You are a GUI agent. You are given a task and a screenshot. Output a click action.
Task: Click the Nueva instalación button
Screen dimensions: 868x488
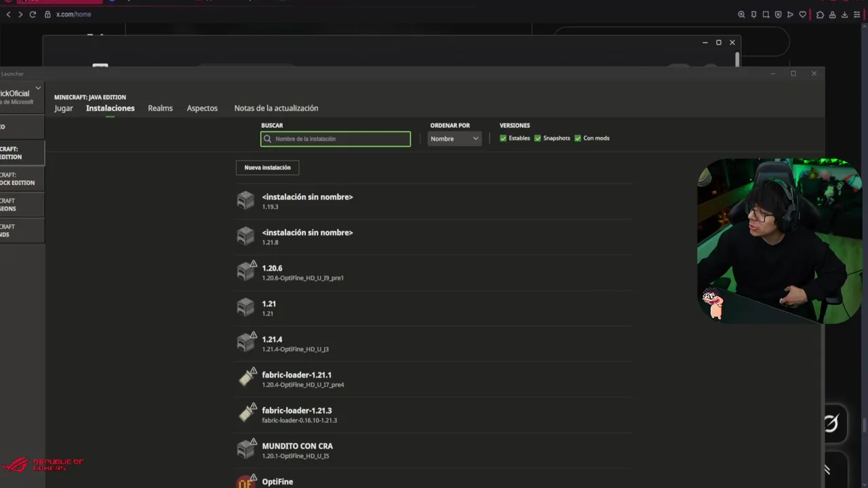point(267,167)
